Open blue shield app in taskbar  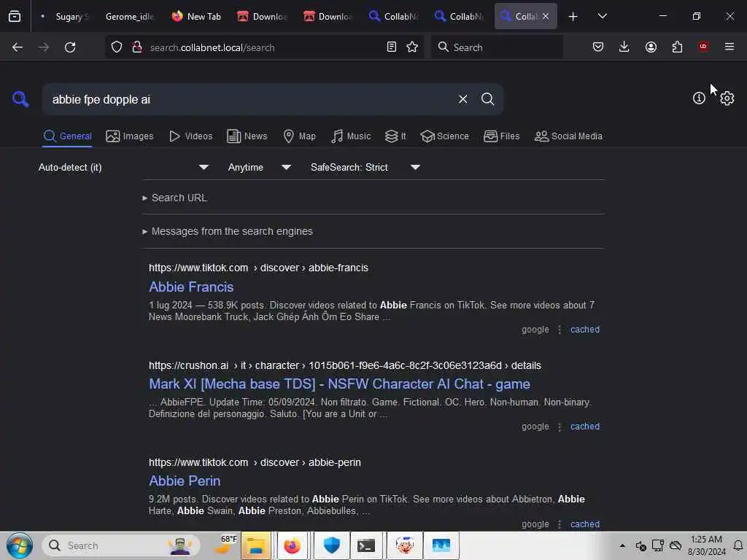pyautogui.click(x=332, y=545)
